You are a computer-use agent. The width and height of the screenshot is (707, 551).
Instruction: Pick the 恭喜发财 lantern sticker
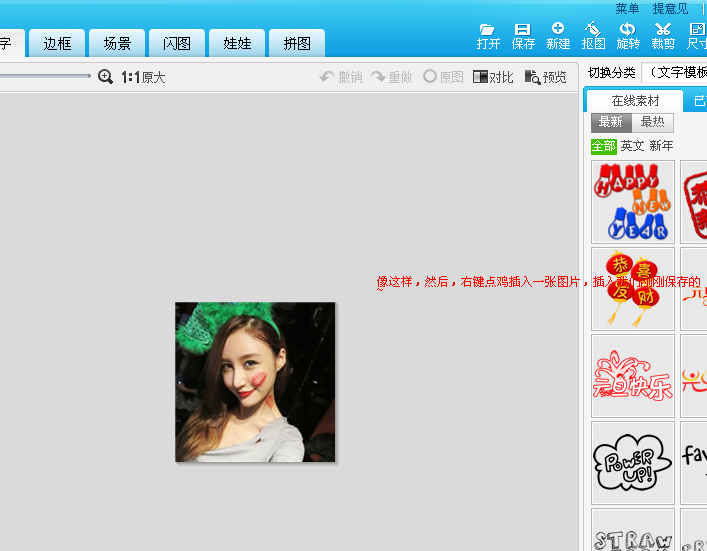point(633,289)
